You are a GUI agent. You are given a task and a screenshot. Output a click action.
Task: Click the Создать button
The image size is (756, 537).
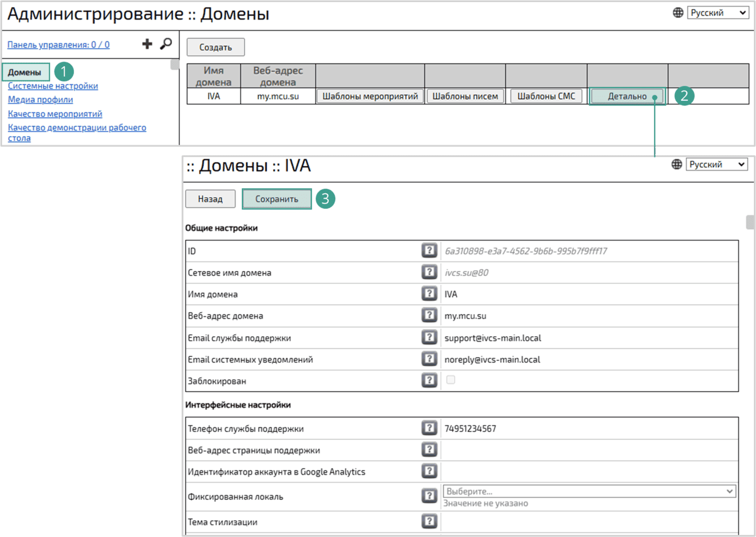215,47
